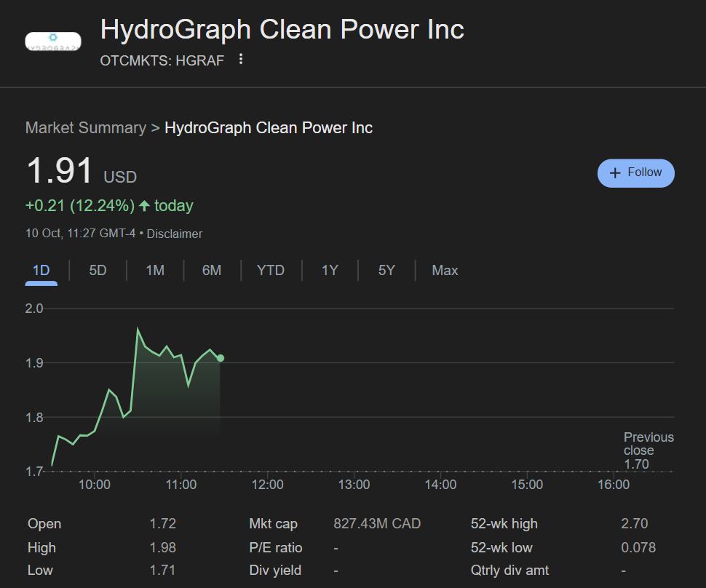Click the P/E ratio label
Screen dimensions: 706x588
(x=276, y=547)
